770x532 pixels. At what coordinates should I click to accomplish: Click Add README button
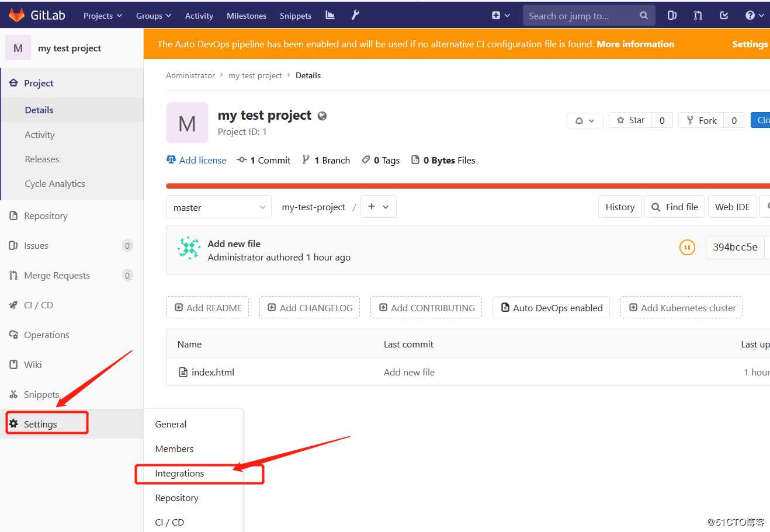207,307
